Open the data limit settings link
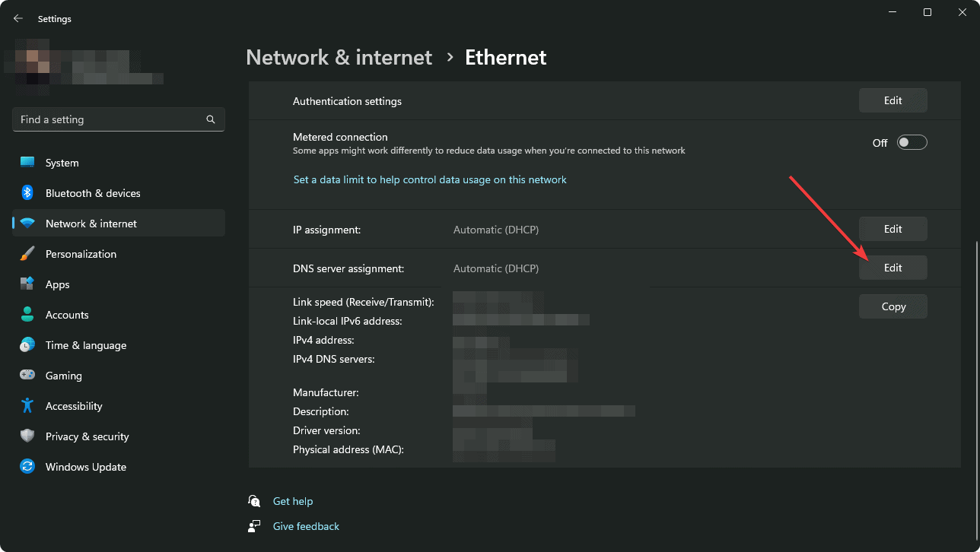The height and width of the screenshot is (552, 980). (430, 180)
